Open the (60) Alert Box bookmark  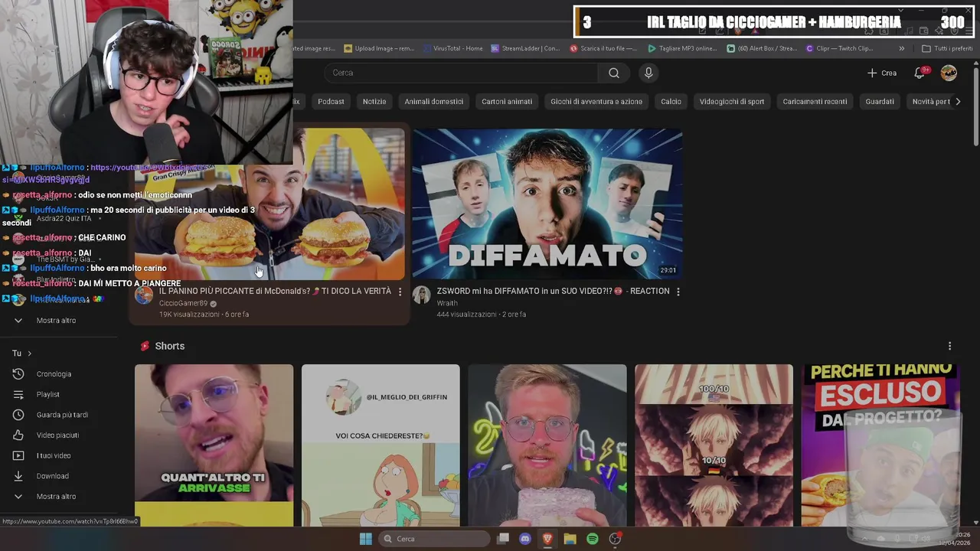tap(761, 48)
